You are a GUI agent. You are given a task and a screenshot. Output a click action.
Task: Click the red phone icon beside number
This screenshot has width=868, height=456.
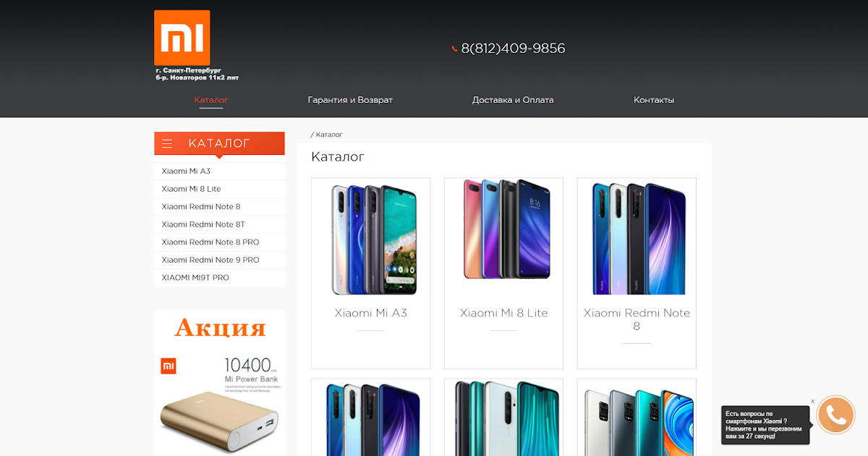(x=454, y=49)
